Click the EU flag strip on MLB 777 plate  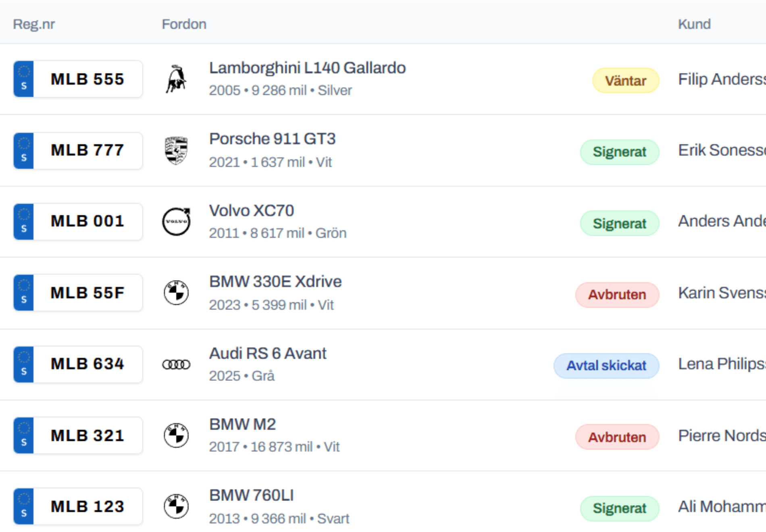coord(24,150)
